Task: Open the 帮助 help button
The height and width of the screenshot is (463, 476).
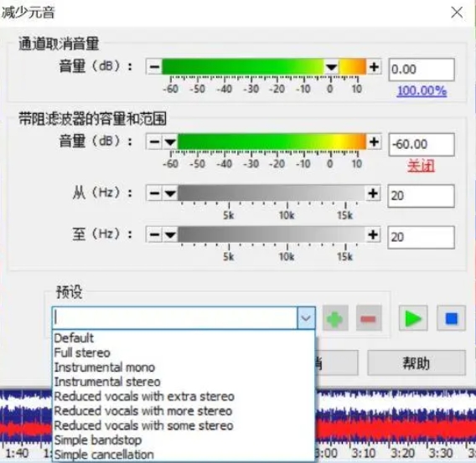Action: point(416,363)
